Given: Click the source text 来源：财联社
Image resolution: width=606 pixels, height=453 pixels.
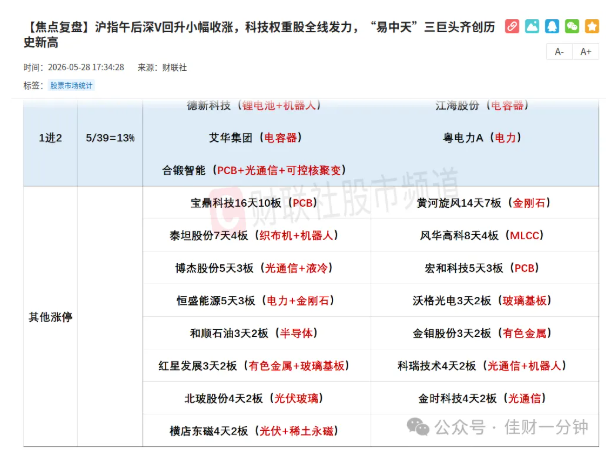Looking at the screenshot, I should click(162, 68).
